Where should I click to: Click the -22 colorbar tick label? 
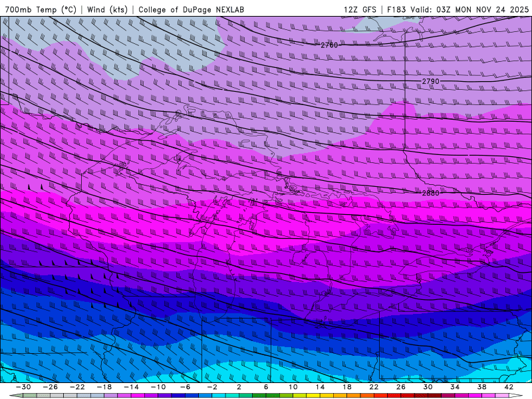pyautogui.click(x=77, y=387)
